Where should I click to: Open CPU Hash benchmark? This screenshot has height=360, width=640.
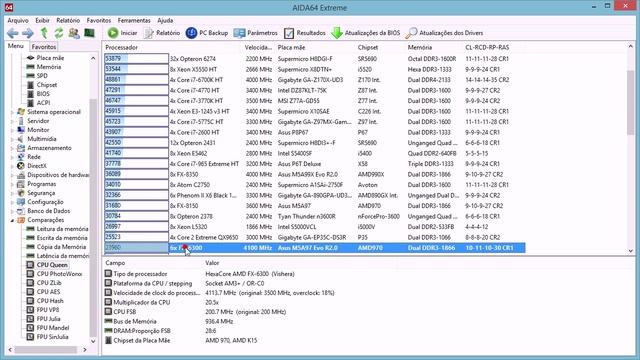[x=50, y=301]
